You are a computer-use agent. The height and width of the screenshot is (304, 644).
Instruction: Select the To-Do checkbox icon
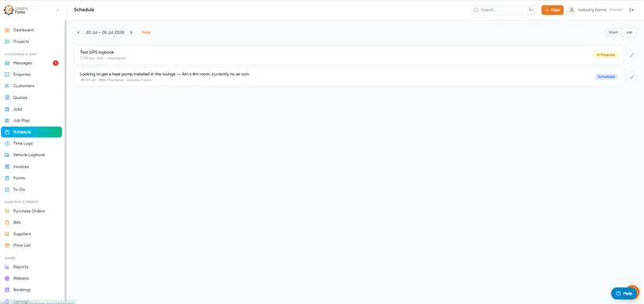7,190
